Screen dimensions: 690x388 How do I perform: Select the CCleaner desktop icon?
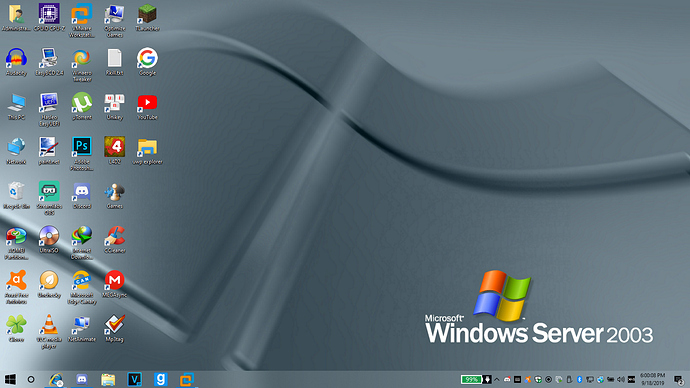coord(114,240)
